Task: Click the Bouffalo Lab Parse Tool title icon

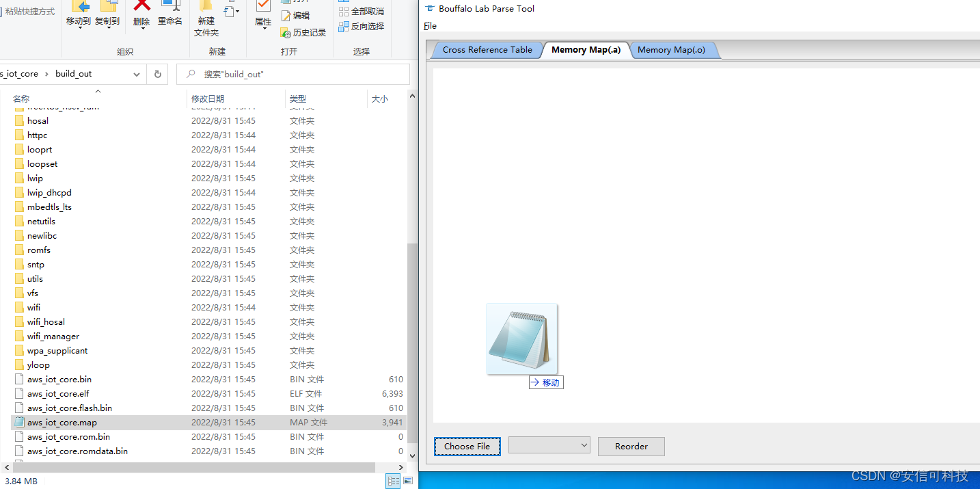Action: pyautogui.click(x=429, y=8)
